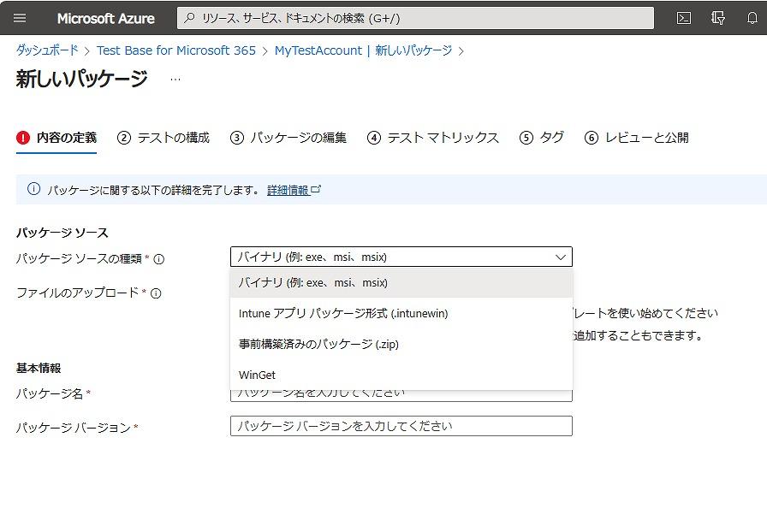This screenshot has width=767, height=532.
Task: Click the パッケージ バージョン input field
Action: coord(401,426)
